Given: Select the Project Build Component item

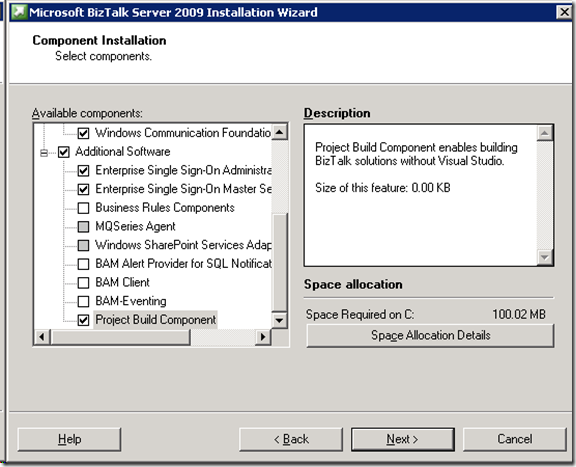Looking at the screenshot, I should 155,320.
